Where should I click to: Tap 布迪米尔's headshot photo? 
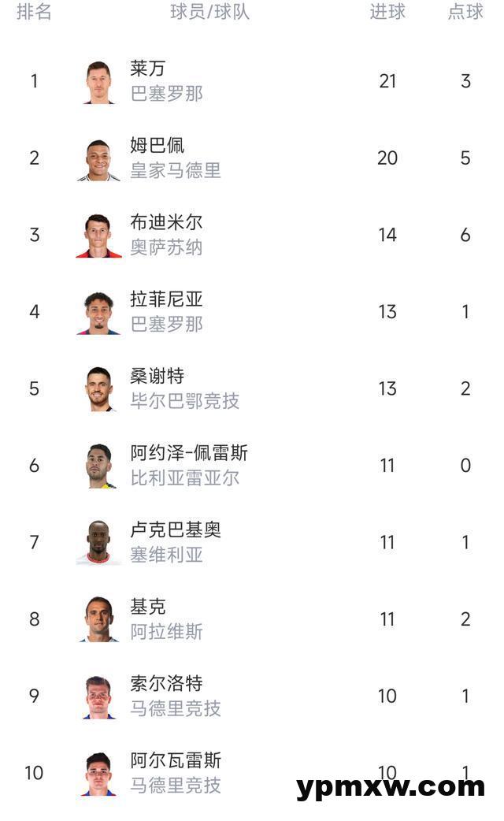coord(99,235)
